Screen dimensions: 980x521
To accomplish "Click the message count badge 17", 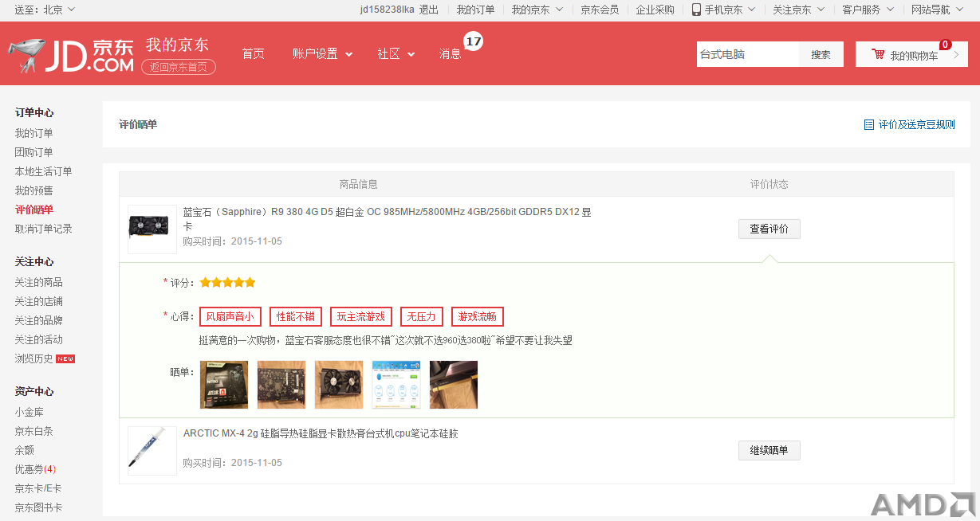I will coord(474,41).
